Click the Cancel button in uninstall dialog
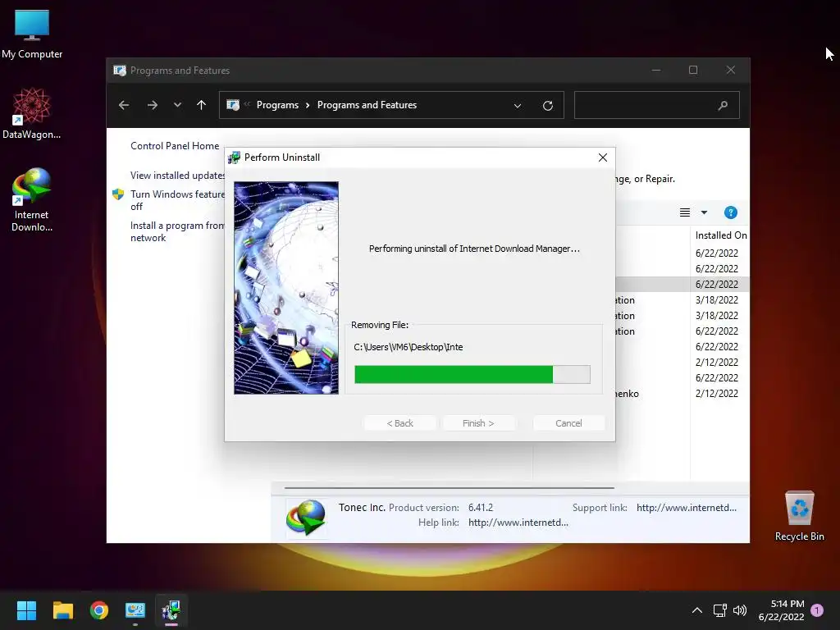The image size is (840, 630). pyautogui.click(x=568, y=423)
